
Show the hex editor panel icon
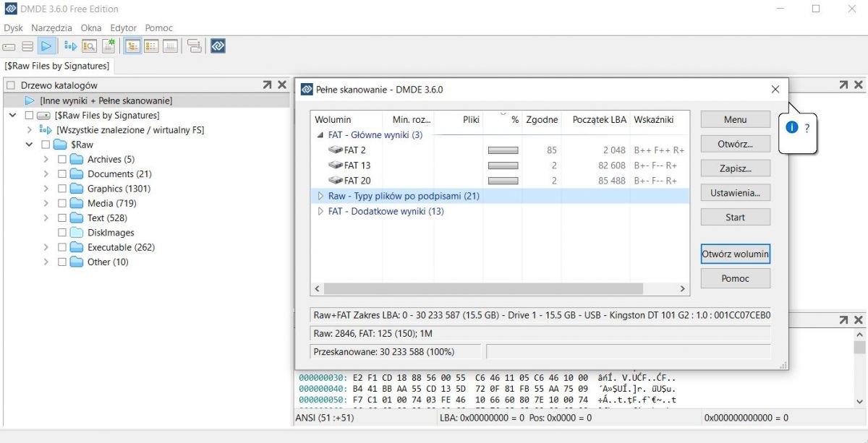[170, 46]
